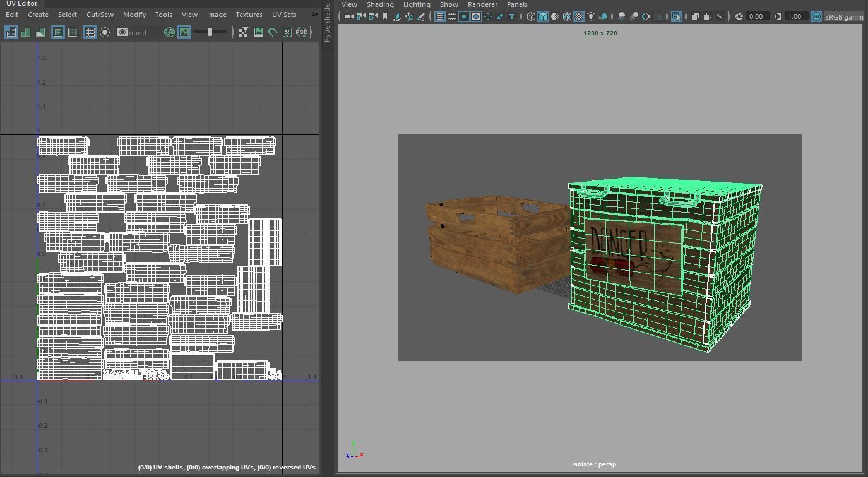Open the UV Editor Tools menu
Image resolution: width=868 pixels, height=477 pixels.
163,15
